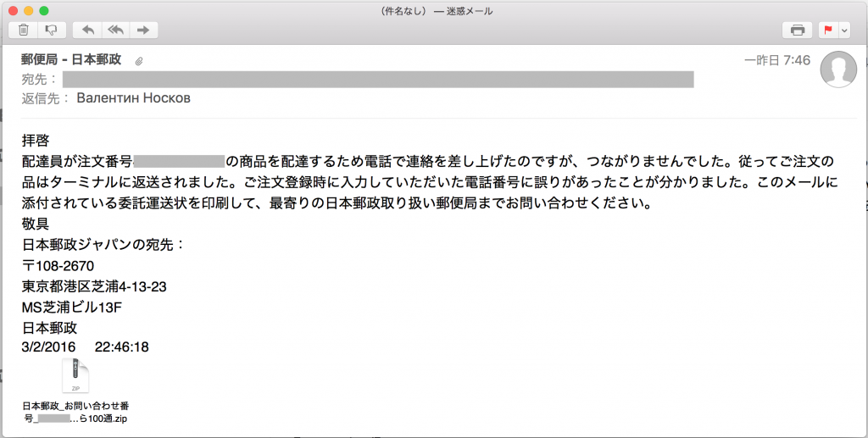Click the redacted recipient address field

click(378, 79)
